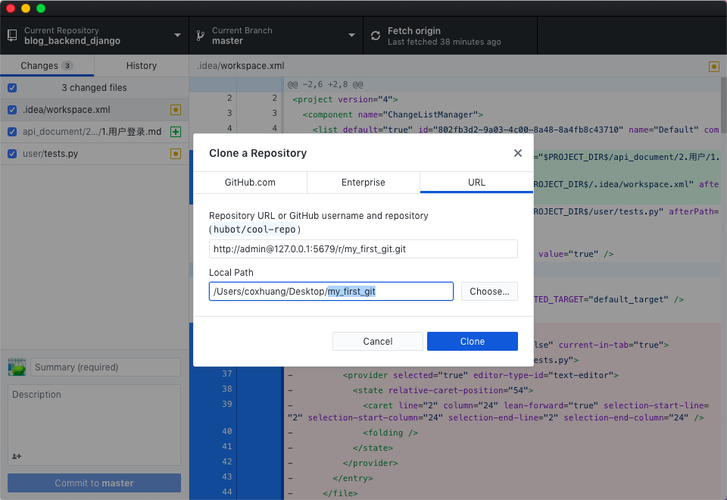
Task: Click the Description text area
Action: coord(94,425)
